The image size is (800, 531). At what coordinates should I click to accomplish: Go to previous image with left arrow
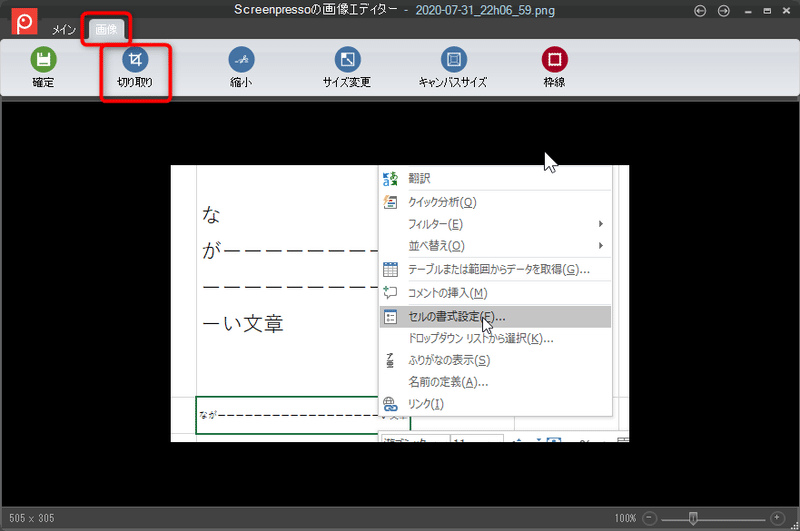700,11
